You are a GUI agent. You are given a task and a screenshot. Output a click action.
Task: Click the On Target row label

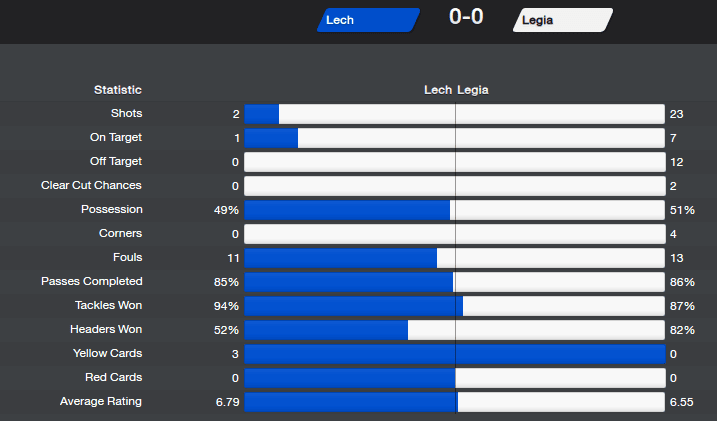116,137
